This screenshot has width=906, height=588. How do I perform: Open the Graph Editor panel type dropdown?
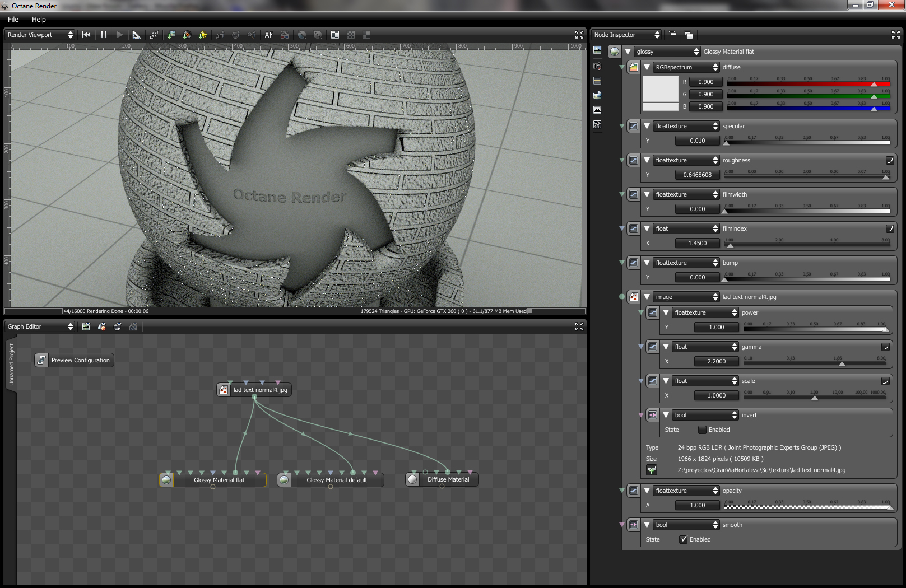click(39, 326)
